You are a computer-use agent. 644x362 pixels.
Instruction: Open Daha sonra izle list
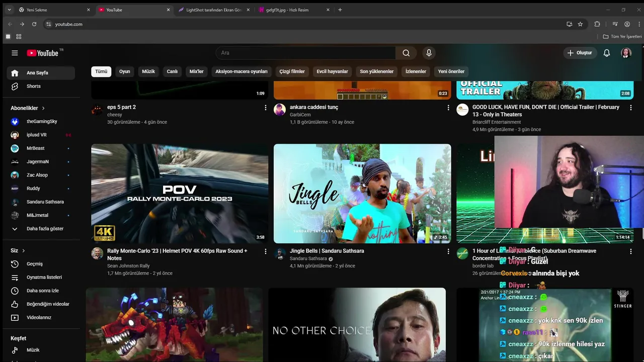(41, 291)
